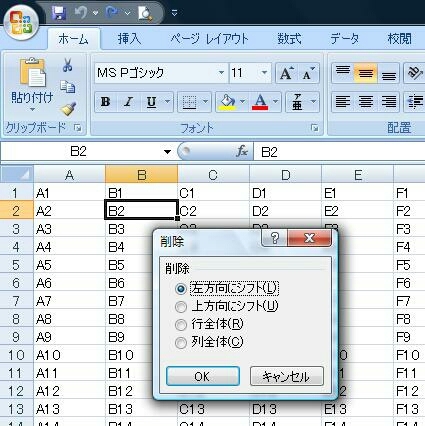The image size is (425, 426).
Task: Select column A header
Action: pyautogui.click(x=69, y=174)
